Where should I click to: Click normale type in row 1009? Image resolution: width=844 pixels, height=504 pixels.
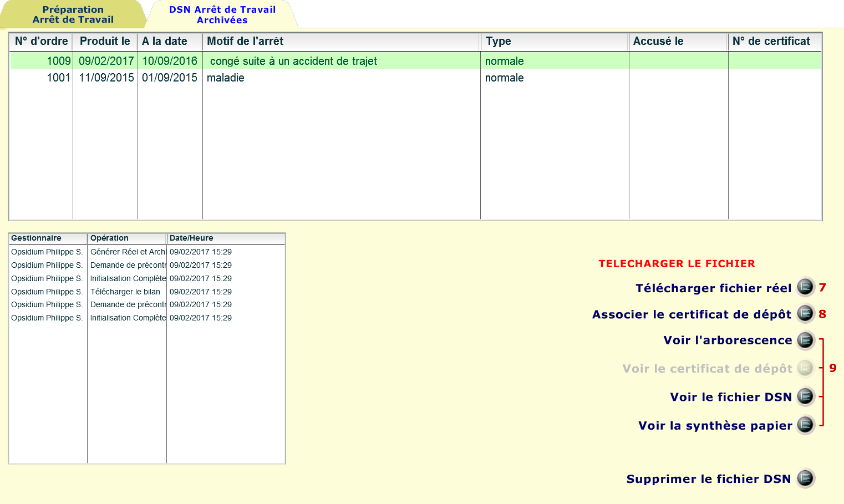555,61
